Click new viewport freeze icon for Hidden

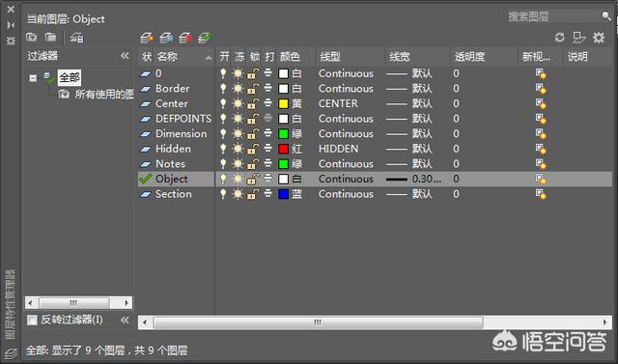541,149
